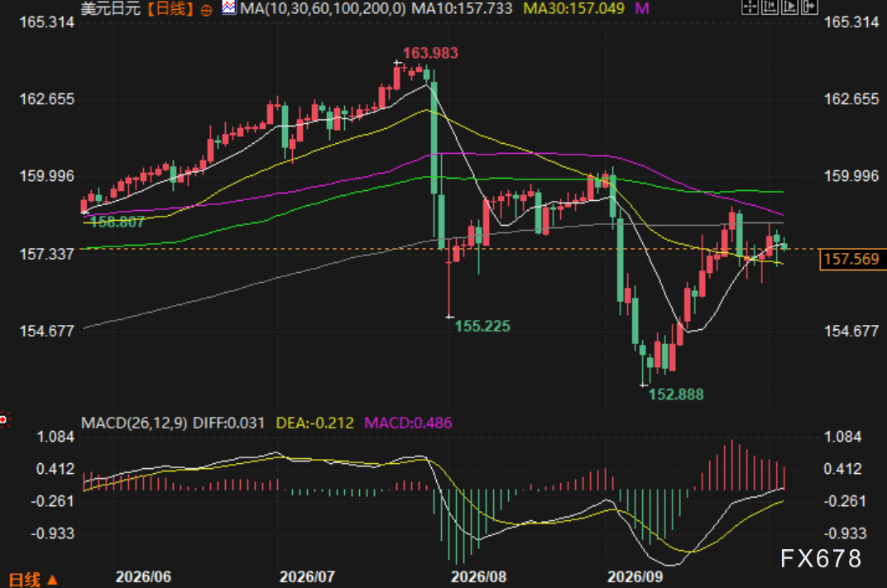Click the orange circled-plus icon beside 日线
Screen dimensions: 887x588
point(207,10)
